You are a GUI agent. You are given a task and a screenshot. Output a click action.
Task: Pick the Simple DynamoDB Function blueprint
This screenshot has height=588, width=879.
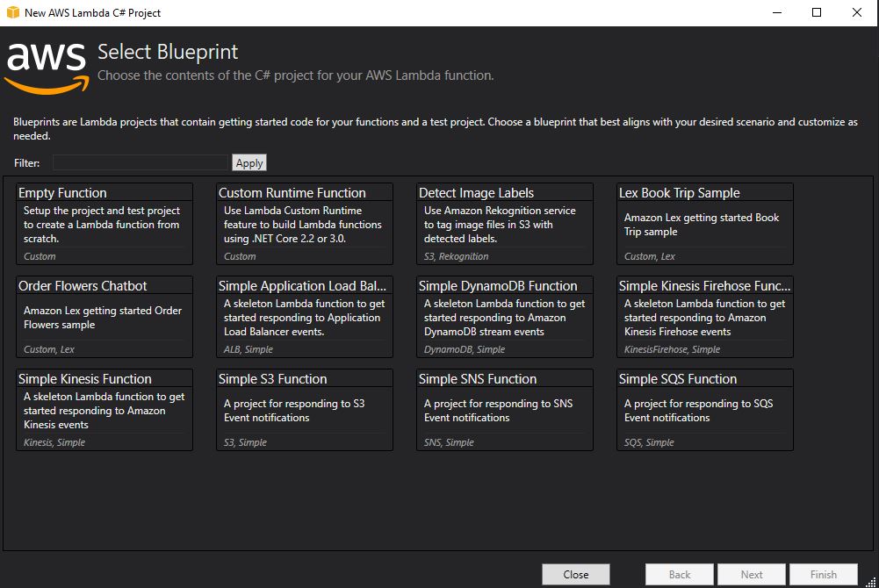click(x=504, y=317)
